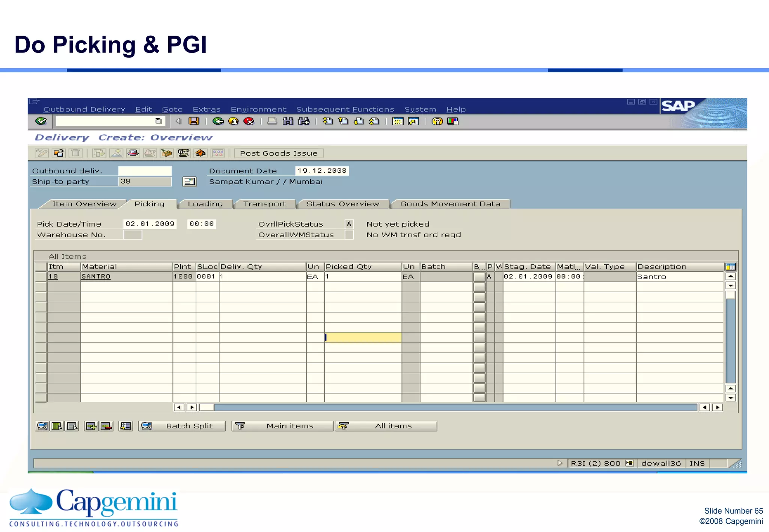Expand the status bar message arrow
769x532 pixels.
point(560,463)
